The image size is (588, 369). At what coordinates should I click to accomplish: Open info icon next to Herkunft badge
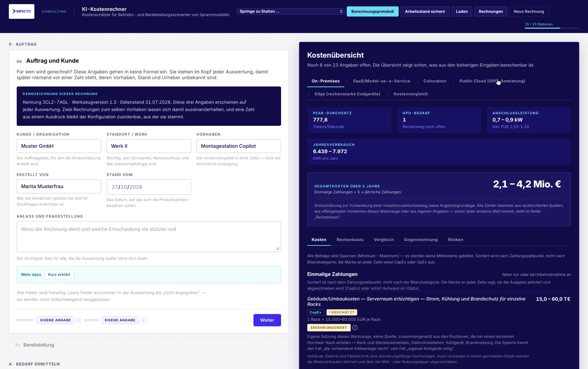pyautogui.click(x=78, y=320)
